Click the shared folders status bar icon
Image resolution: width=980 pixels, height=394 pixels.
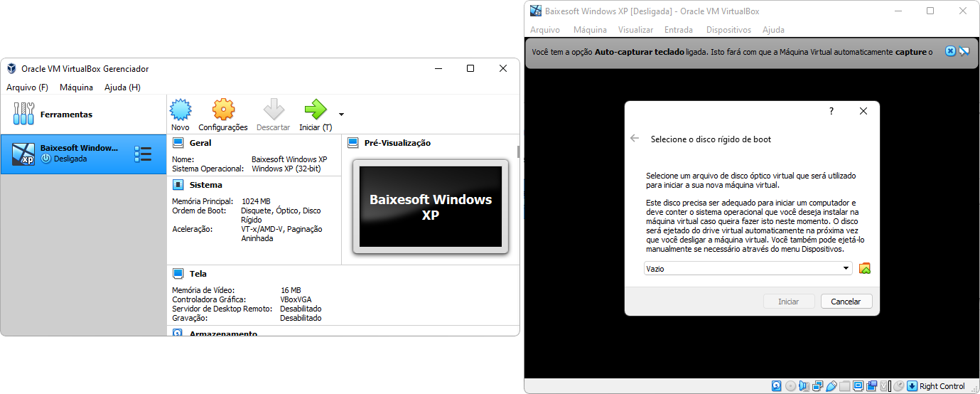pos(845,386)
